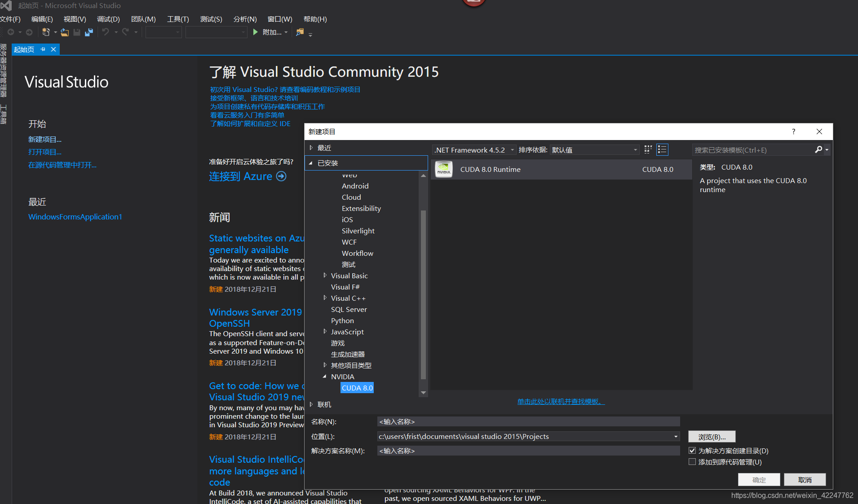
Task: Select the CUDA 8.0 tree item
Action: (357, 388)
